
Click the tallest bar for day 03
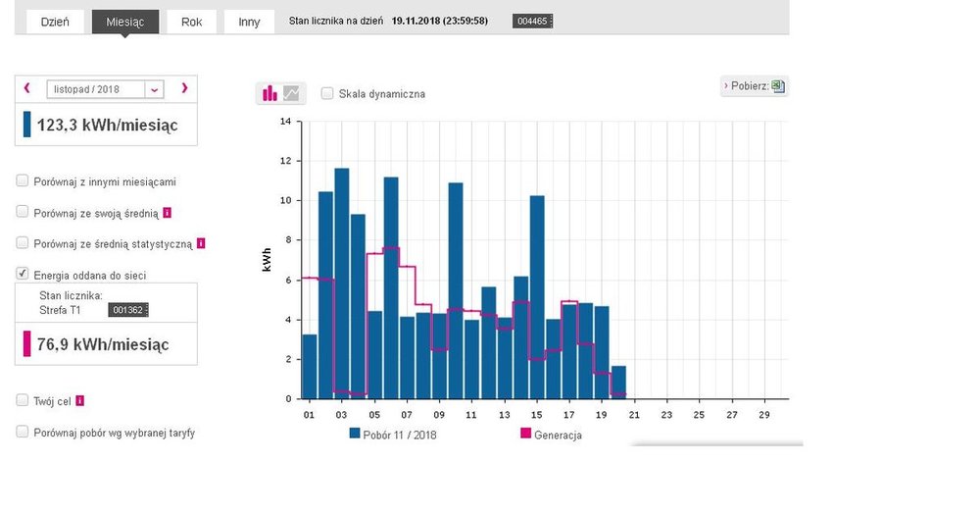342,283
